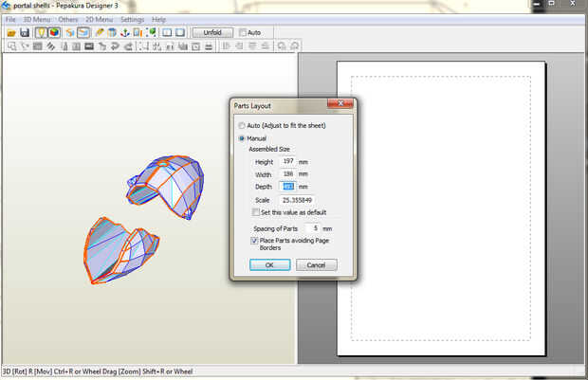
Task: Click the blue cylinder toolbar icon
Action: tap(112, 33)
